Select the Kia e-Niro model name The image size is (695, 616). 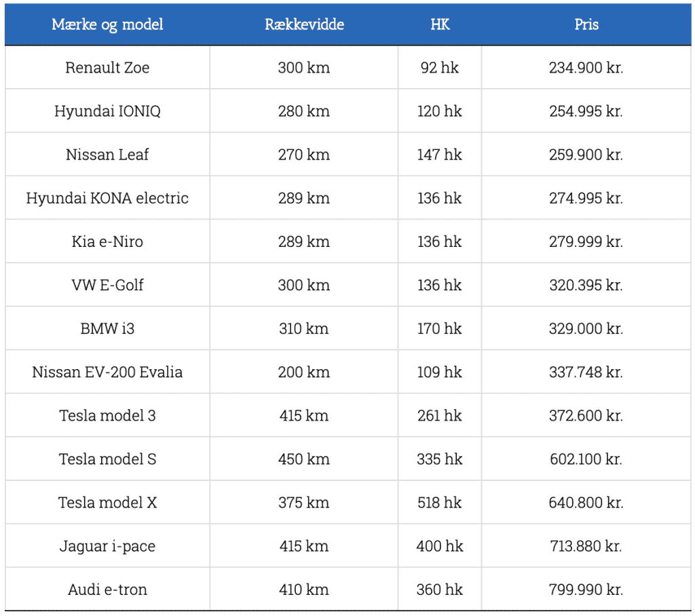pos(107,242)
